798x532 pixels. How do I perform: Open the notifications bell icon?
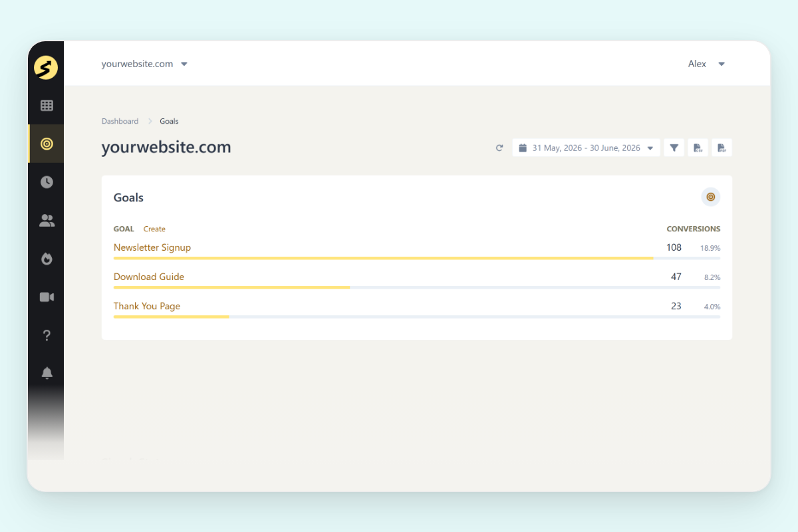(x=47, y=373)
